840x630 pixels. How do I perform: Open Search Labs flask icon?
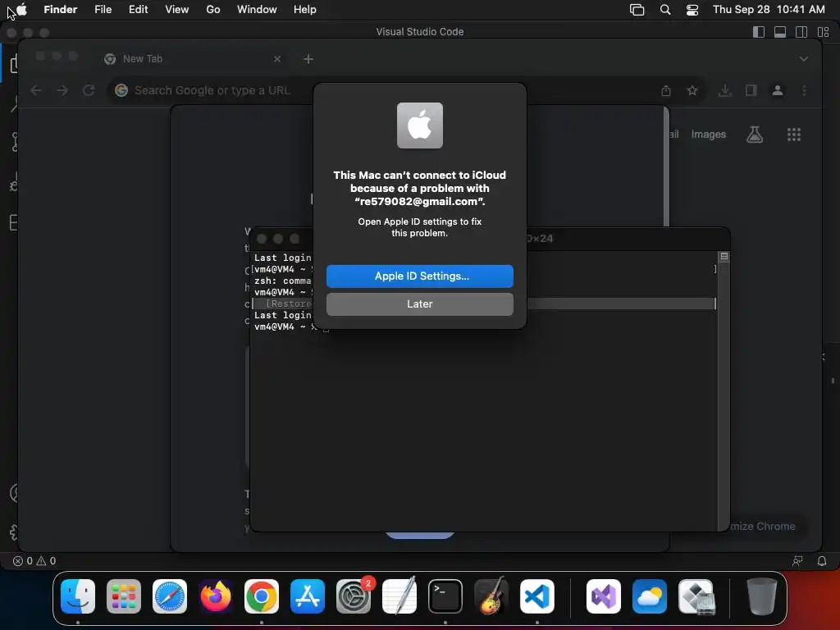pos(755,135)
